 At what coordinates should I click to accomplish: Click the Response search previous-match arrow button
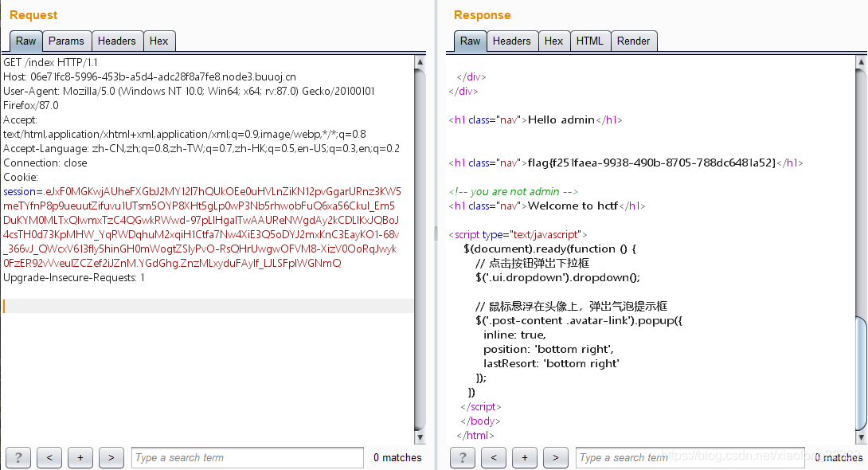click(x=494, y=458)
